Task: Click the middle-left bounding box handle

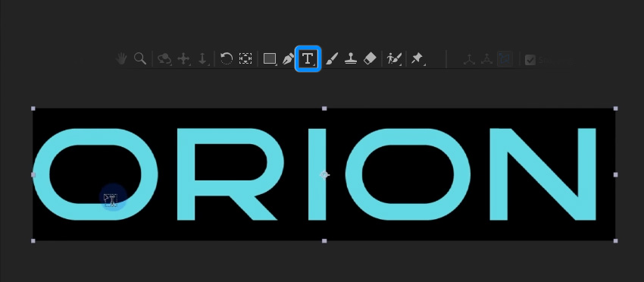Action: pos(33,174)
